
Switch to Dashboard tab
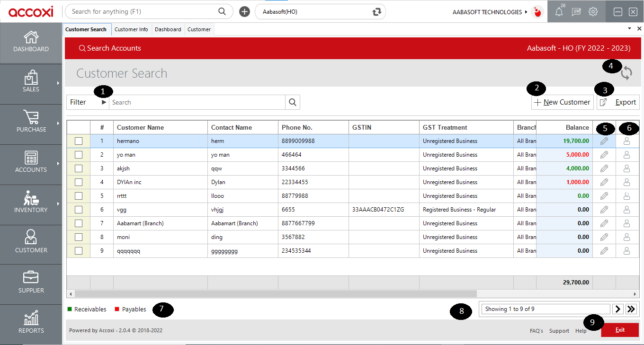click(x=168, y=29)
